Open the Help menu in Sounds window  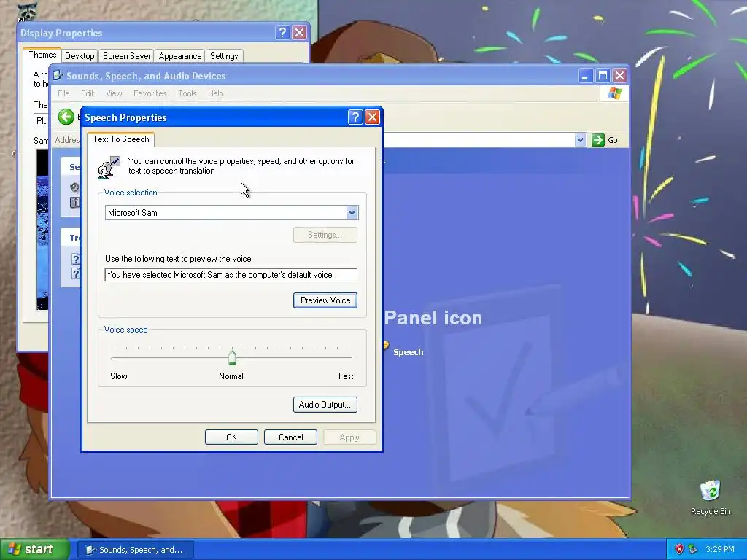click(215, 93)
